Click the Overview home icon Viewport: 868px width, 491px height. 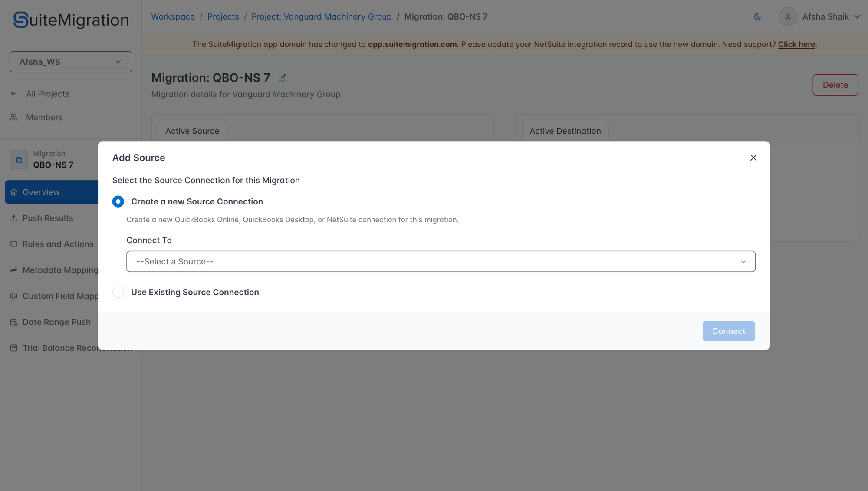click(14, 192)
